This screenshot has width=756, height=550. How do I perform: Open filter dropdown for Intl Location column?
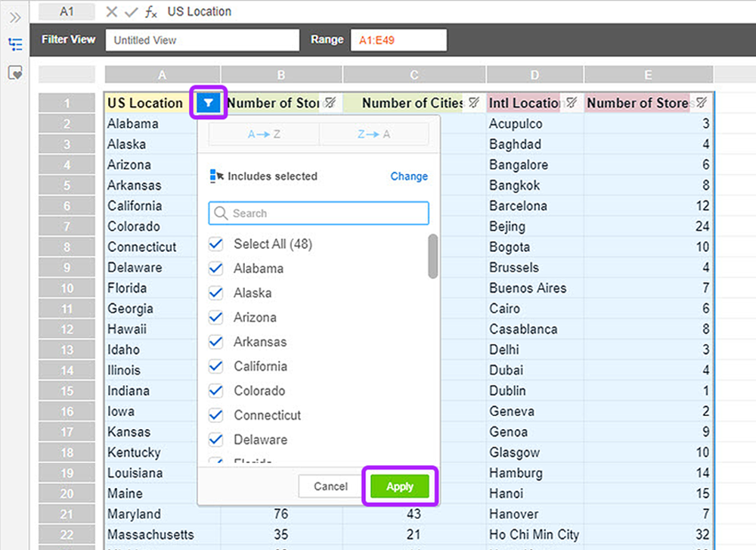click(x=572, y=102)
